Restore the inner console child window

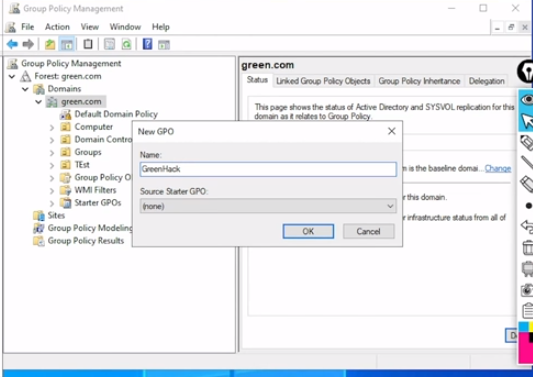tap(511, 27)
